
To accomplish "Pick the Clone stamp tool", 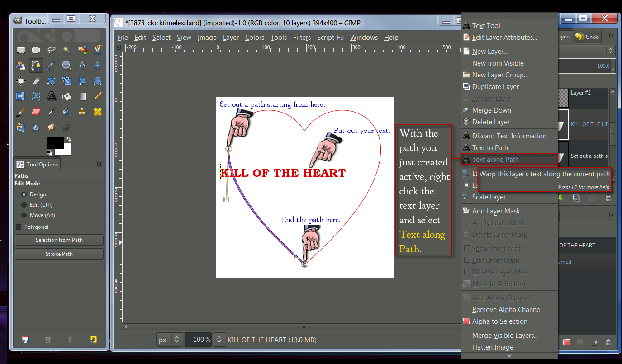I will pyautogui.click(x=82, y=111).
